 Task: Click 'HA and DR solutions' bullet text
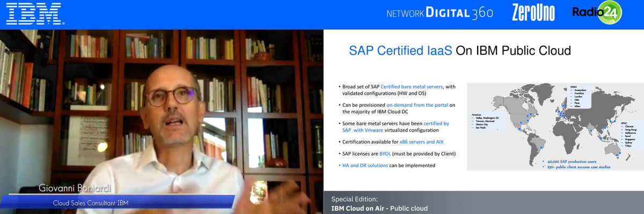click(x=365, y=166)
